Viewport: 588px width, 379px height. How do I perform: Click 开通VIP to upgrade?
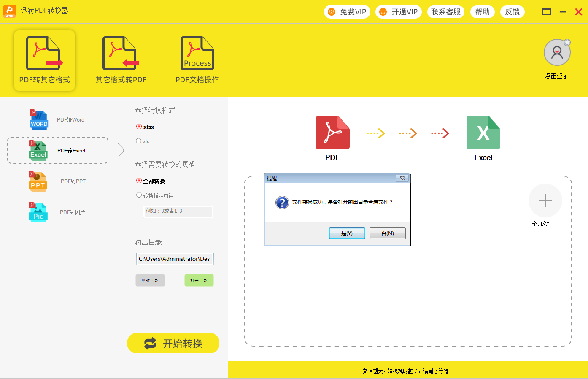pyautogui.click(x=399, y=12)
